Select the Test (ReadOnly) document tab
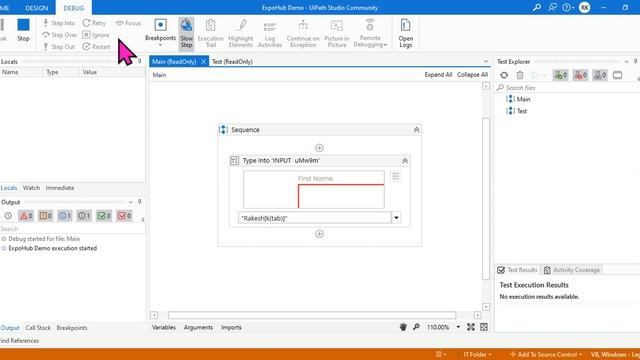Viewport: 640px width, 360px height. pyautogui.click(x=232, y=62)
